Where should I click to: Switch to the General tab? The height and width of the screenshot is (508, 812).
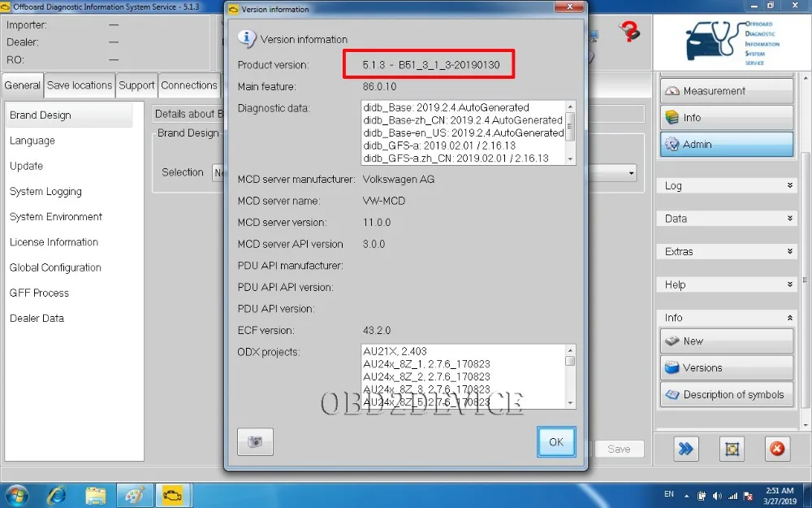(22, 85)
